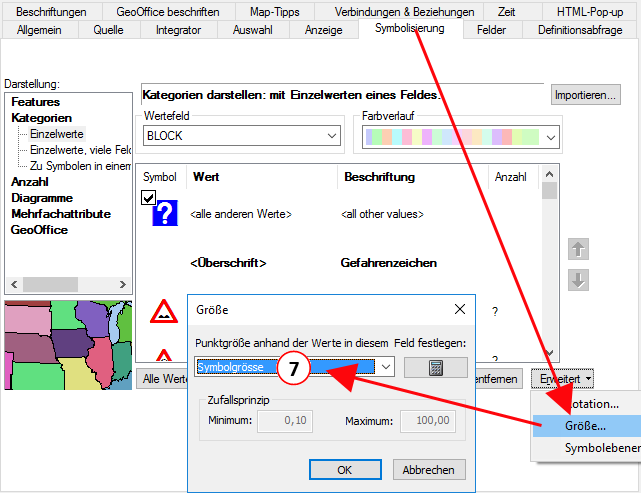Select Anzahl in the Darstellung list
This screenshot has width=641, height=493.
(x=30, y=182)
